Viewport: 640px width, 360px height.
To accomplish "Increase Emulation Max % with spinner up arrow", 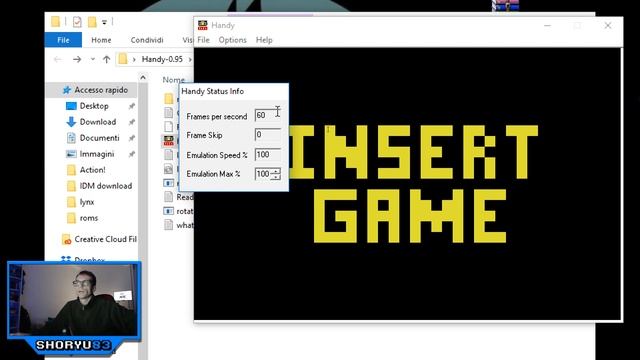I will (276, 171).
